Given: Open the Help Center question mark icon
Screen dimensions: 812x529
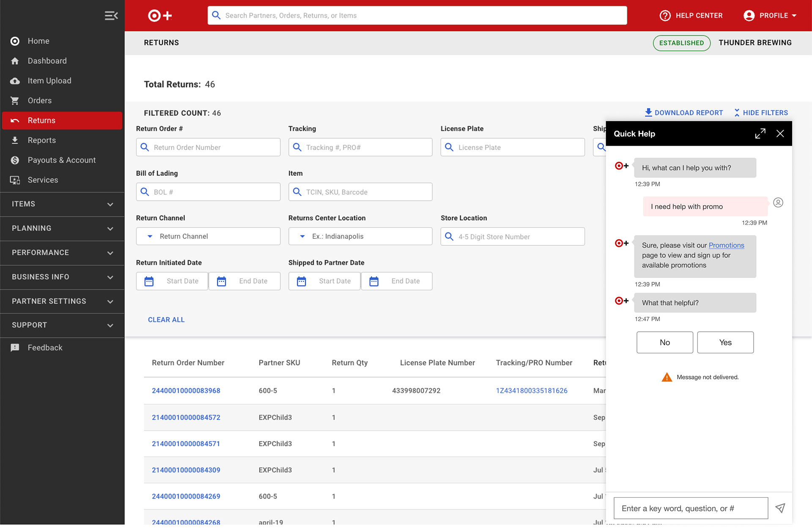Looking at the screenshot, I should tap(665, 16).
